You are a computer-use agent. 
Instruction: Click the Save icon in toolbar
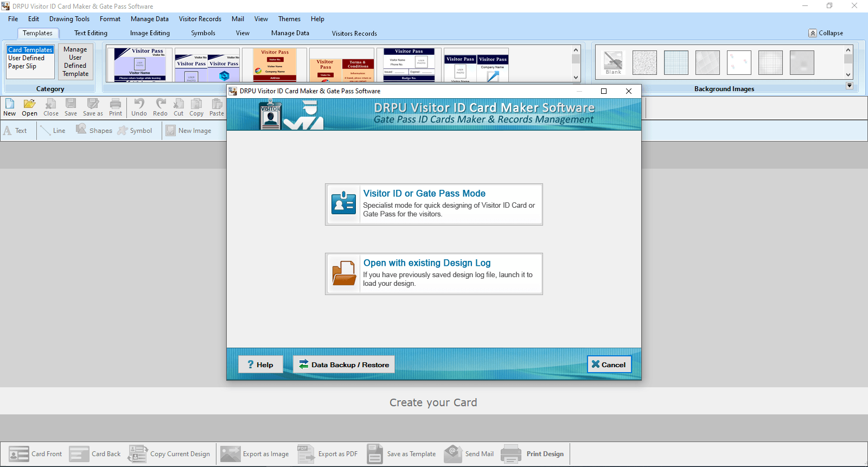[x=71, y=107]
